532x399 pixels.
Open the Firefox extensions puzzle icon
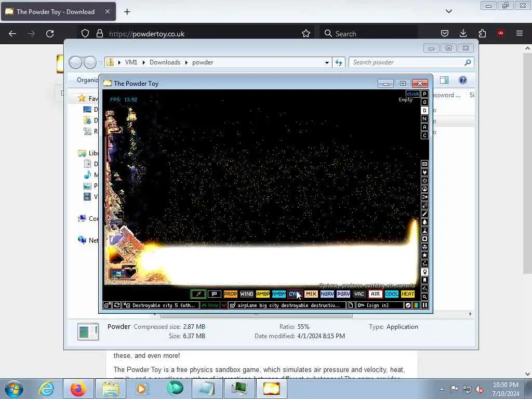click(x=482, y=33)
